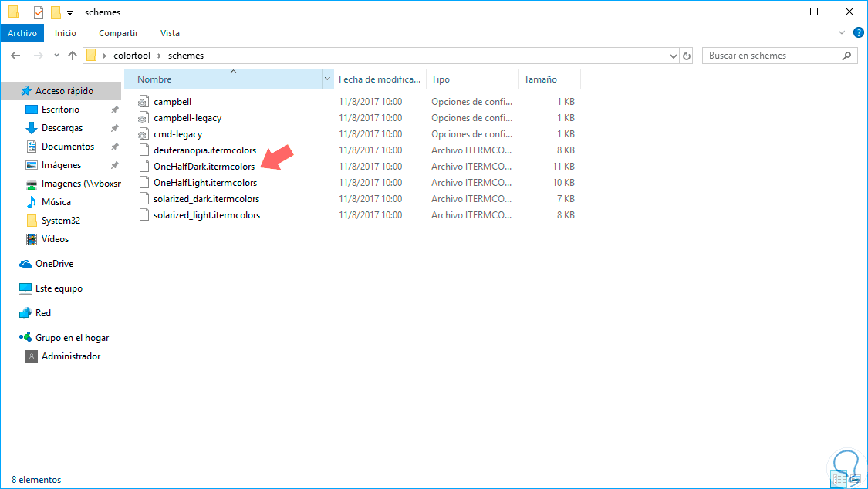The width and height of the screenshot is (868, 489).
Task: Switch to the Compartir ribbon tab
Action: (119, 33)
